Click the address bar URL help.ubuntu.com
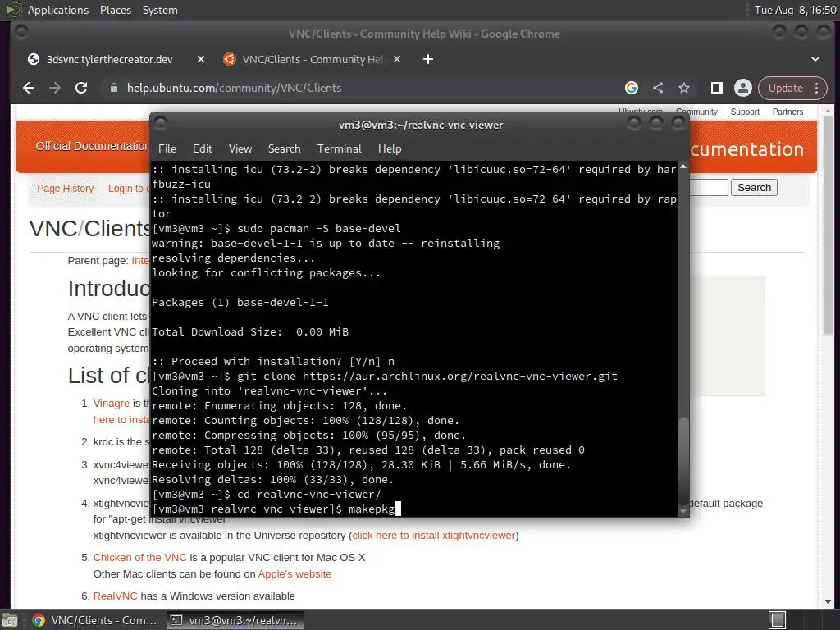840x630 pixels. click(x=234, y=88)
